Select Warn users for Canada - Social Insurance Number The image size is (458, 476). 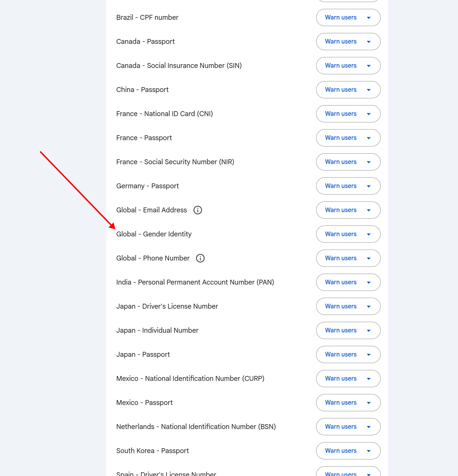[340, 66]
